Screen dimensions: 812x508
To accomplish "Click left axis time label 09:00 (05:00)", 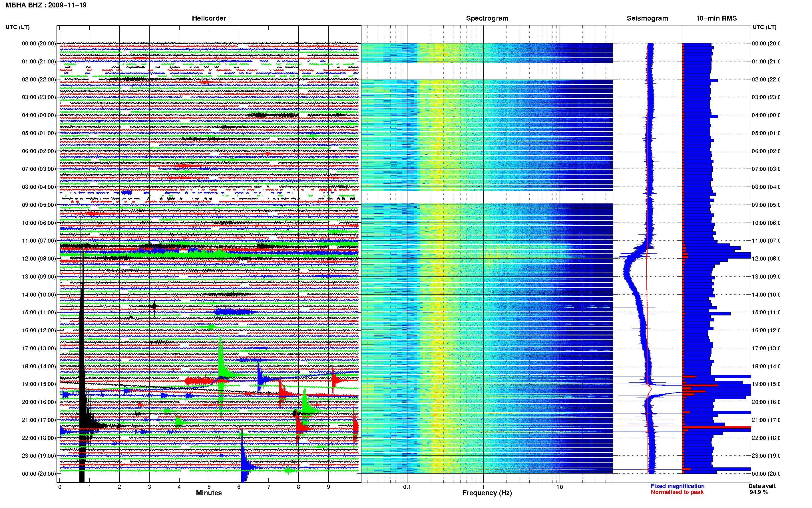I will click(39, 205).
